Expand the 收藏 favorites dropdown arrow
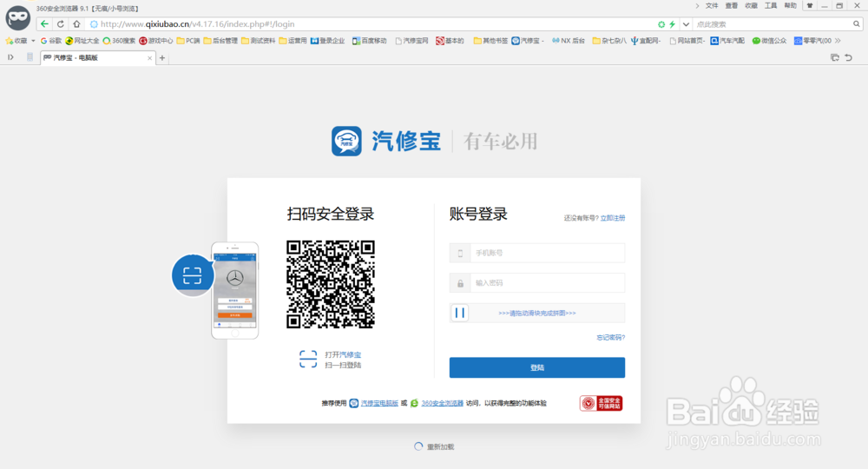Viewport: 868px width, 469px height. (33, 41)
